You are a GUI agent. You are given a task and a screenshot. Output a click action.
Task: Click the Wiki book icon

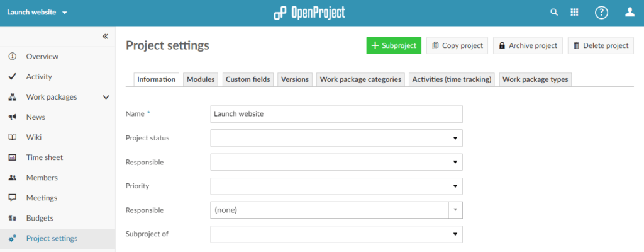[x=13, y=137]
